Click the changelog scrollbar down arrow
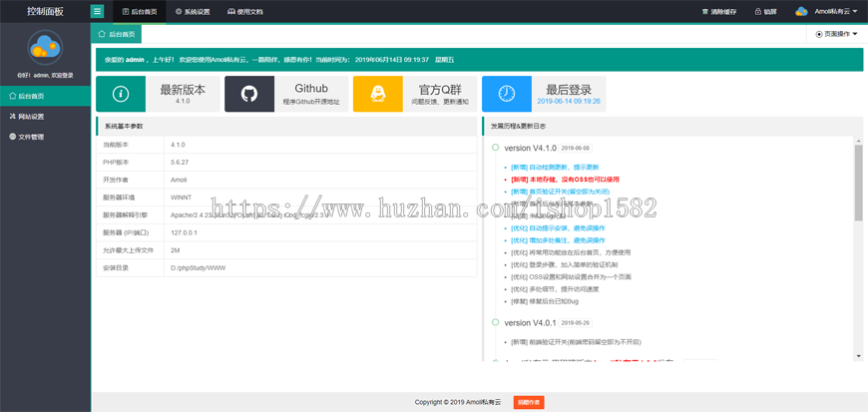The height and width of the screenshot is (412, 868). (x=859, y=355)
